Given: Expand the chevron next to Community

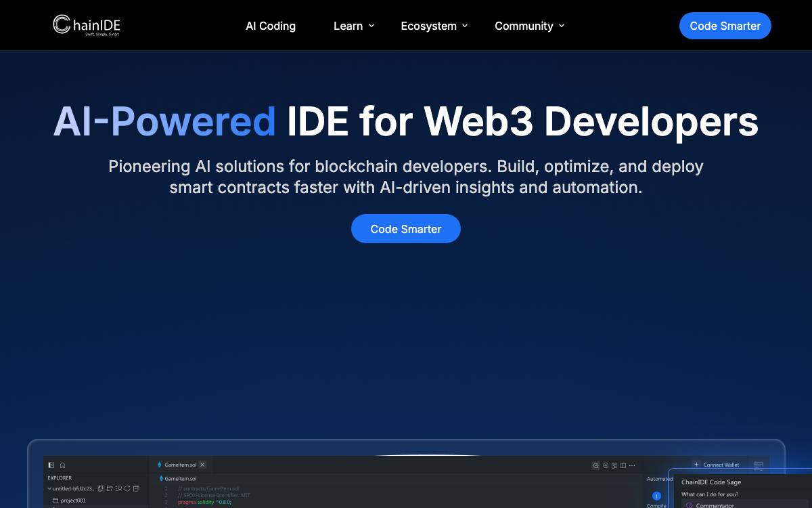Looking at the screenshot, I should pyautogui.click(x=561, y=26).
